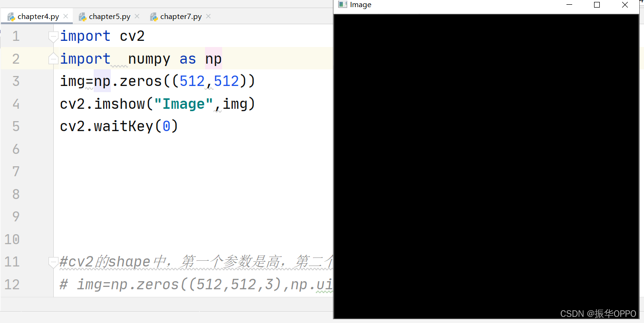The width and height of the screenshot is (644, 323).
Task: Collapse the comment fold marker at line 11
Action: pos(53,260)
